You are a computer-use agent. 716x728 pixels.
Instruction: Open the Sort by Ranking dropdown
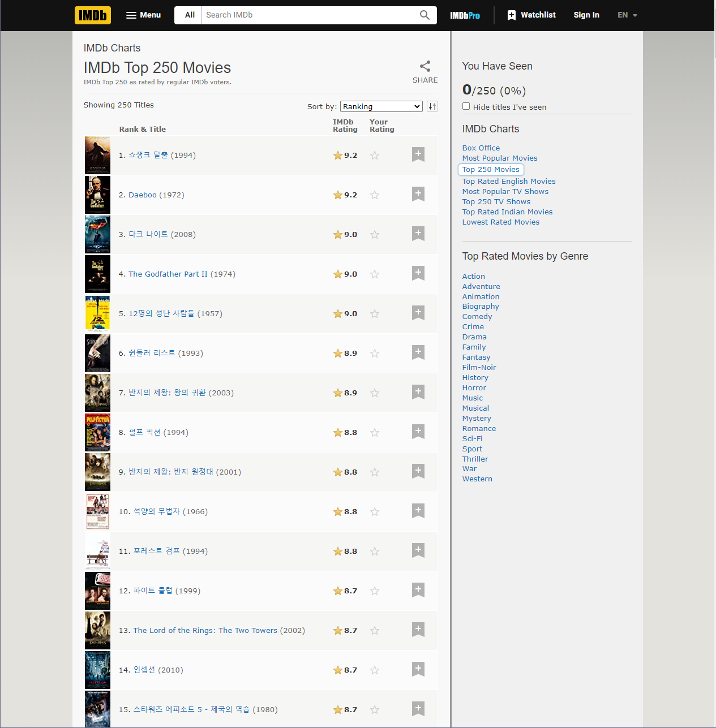coord(381,106)
